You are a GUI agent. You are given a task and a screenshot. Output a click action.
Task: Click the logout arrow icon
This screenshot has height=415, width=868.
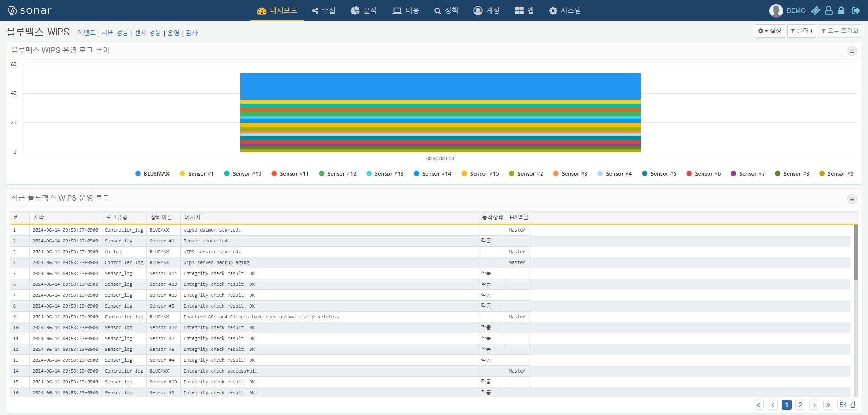coord(856,10)
